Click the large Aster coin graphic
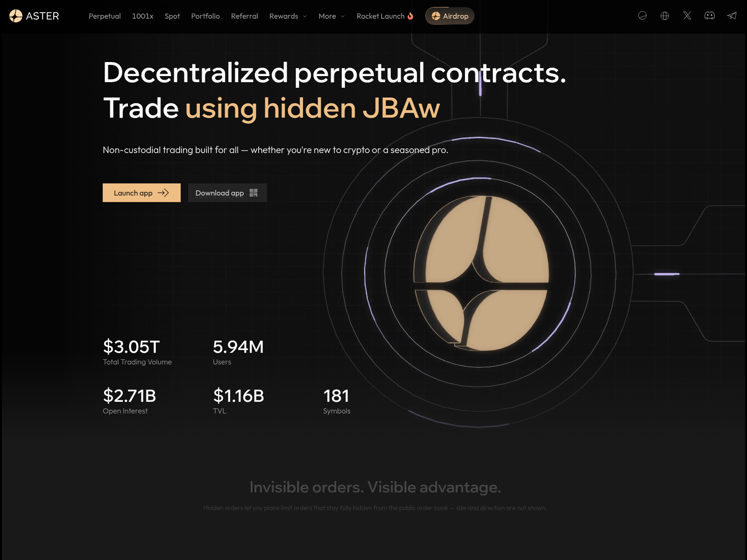This screenshot has height=560, width=747. pyautogui.click(x=481, y=273)
